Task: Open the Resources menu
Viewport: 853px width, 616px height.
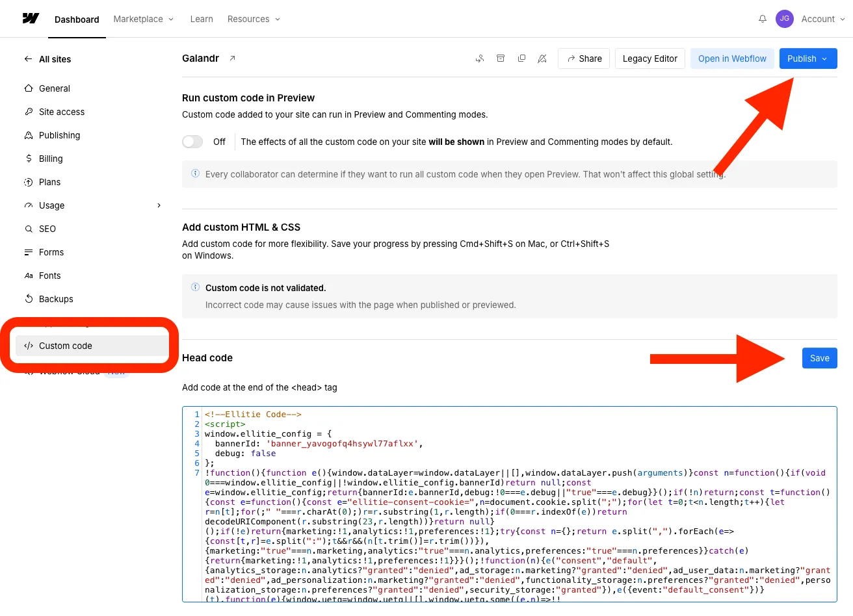Action: click(253, 19)
